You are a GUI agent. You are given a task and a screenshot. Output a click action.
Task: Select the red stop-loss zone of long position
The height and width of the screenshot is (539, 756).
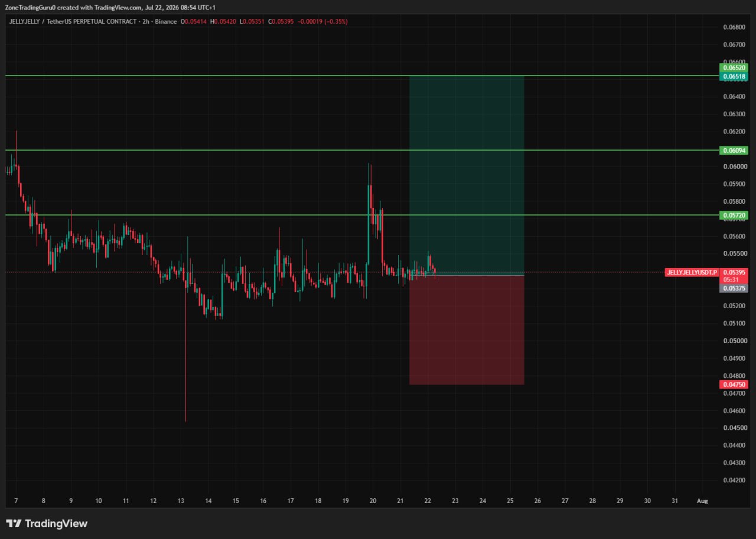tap(467, 330)
